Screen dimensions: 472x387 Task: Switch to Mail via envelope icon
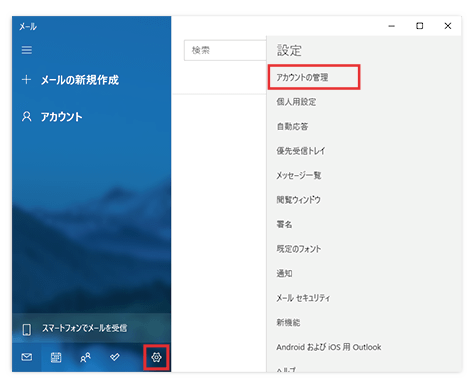coord(27,357)
